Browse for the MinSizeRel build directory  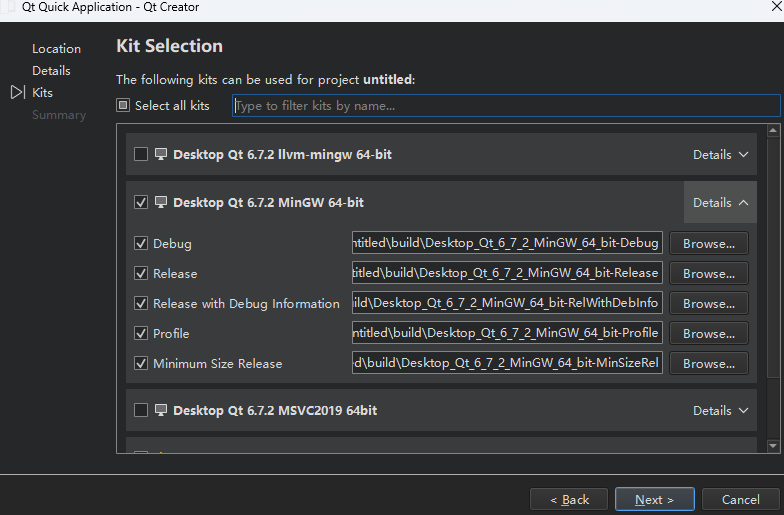[x=708, y=364]
